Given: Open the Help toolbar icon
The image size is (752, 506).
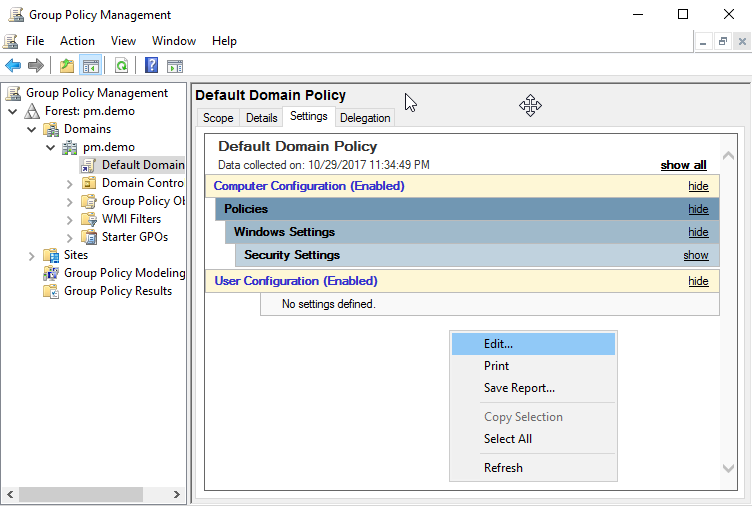Looking at the screenshot, I should 152,65.
